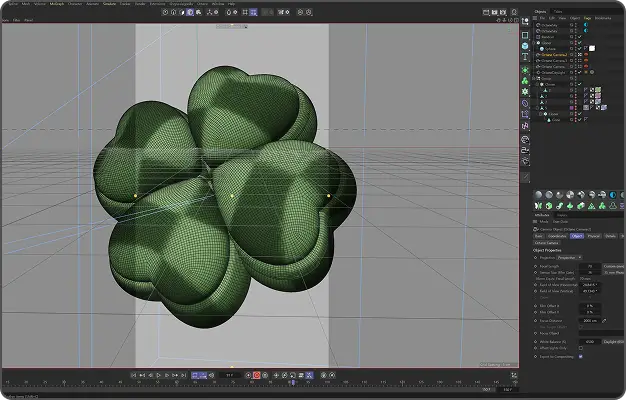This screenshot has width=626, height=400.
Task: Open the Projection Perspective dropdown
Action: [569, 257]
